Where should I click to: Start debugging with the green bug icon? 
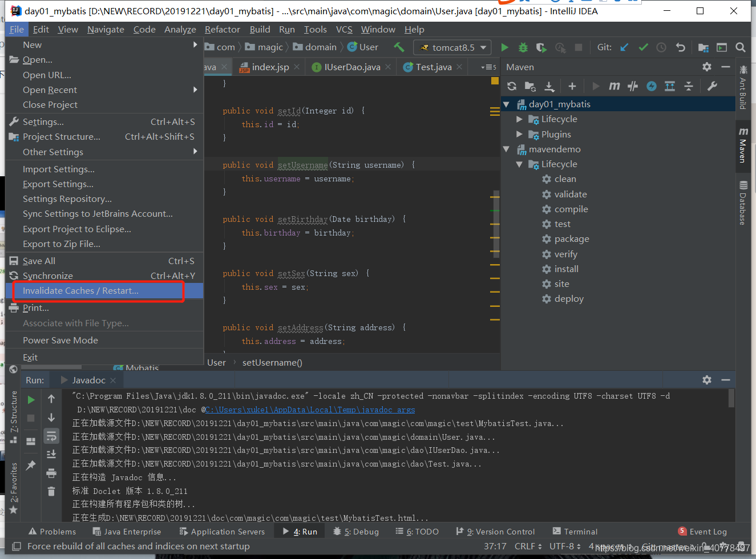coord(523,47)
